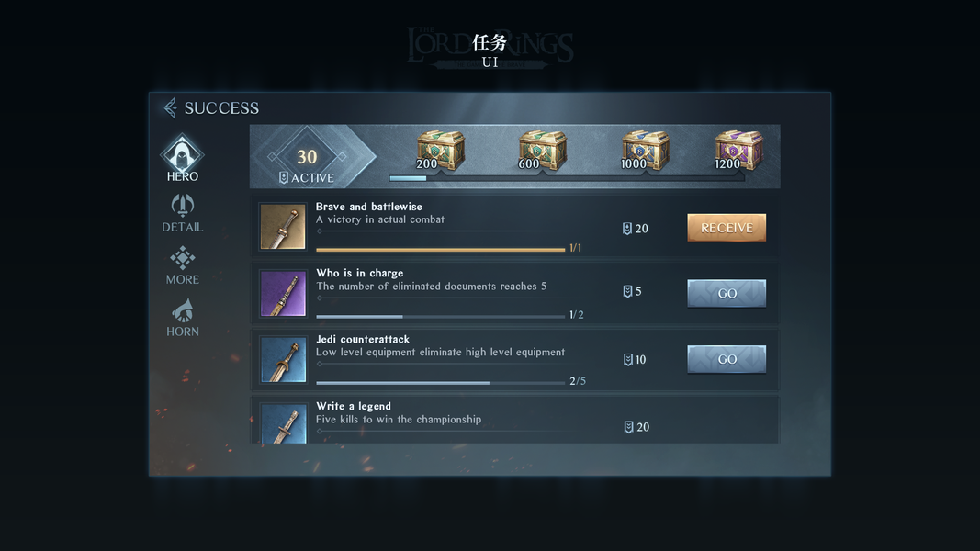
Task: Select the Write a legend quest row
Action: [x=515, y=419]
